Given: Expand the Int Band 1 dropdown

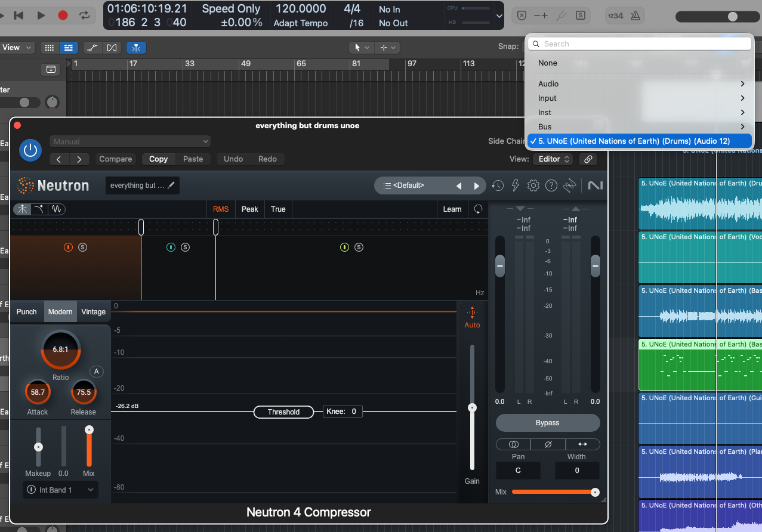Looking at the screenshot, I should pyautogui.click(x=61, y=490).
